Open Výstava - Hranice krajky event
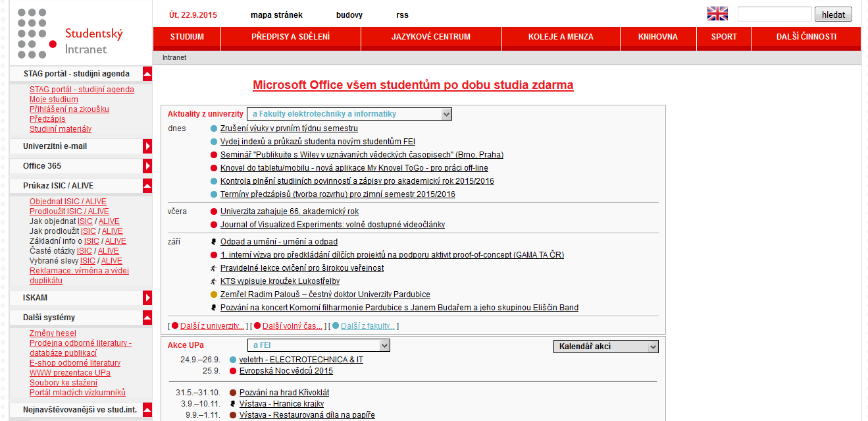 (282, 404)
